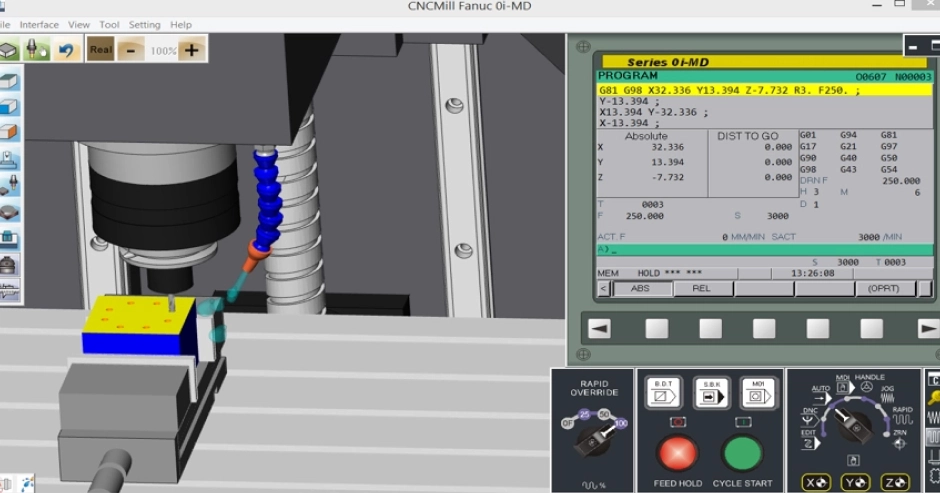
Task: Open the Interface menu
Action: pyautogui.click(x=39, y=25)
